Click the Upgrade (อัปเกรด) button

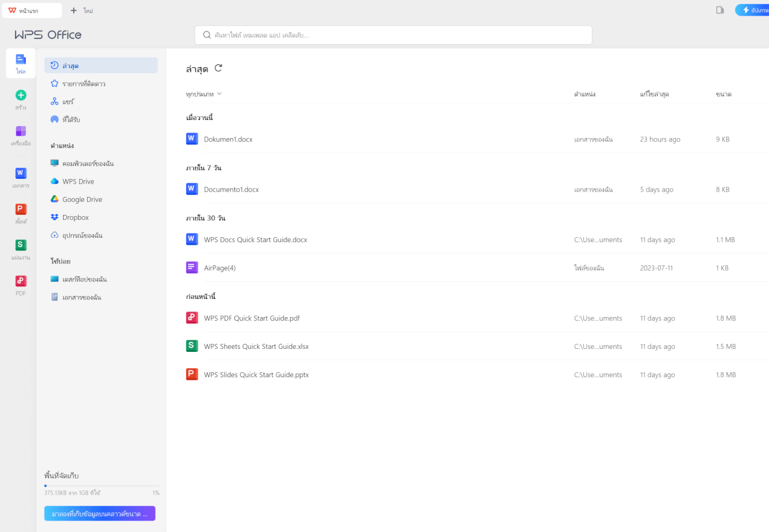pyautogui.click(x=752, y=10)
